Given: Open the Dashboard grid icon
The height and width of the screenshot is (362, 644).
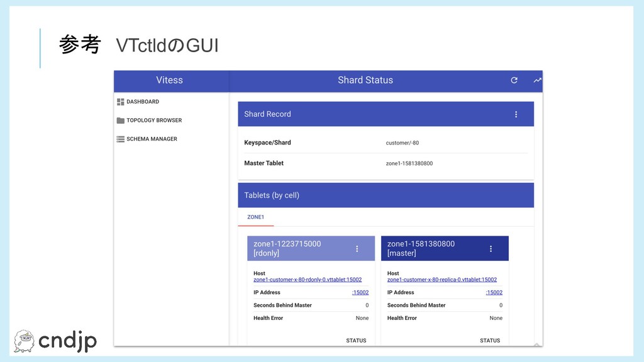Looking at the screenshot, I should pos(120,102).
